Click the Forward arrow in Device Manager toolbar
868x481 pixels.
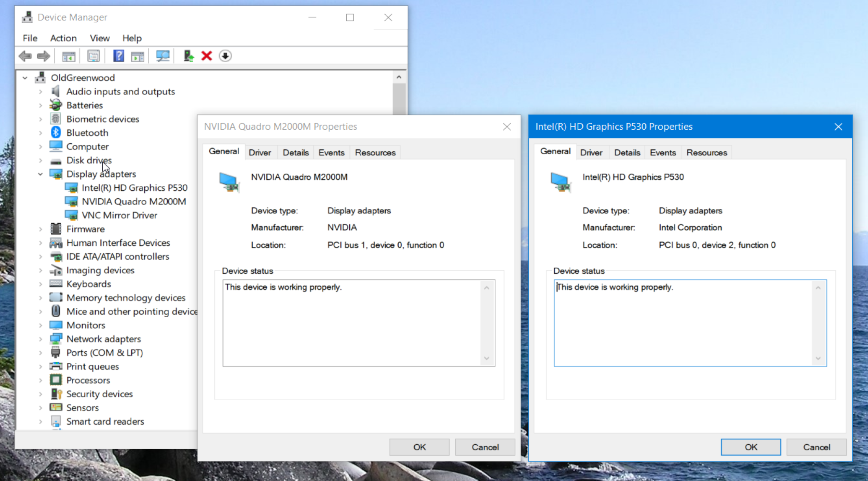(x=43, y=56)
